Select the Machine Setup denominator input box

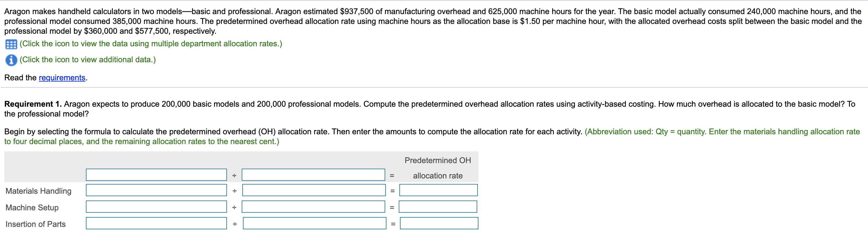[313, 206]
